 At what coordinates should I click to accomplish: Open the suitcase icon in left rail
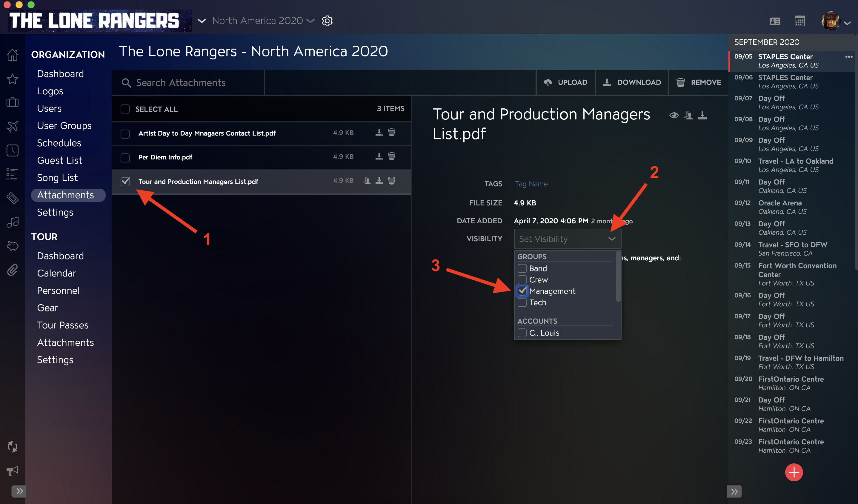[x=13, y=102]
